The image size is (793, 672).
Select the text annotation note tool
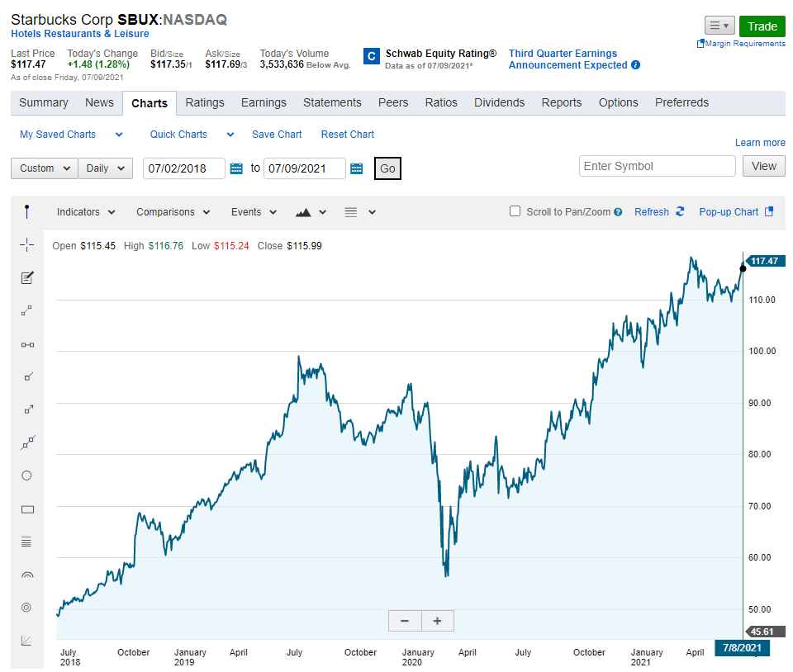click(x=27, y=277)
